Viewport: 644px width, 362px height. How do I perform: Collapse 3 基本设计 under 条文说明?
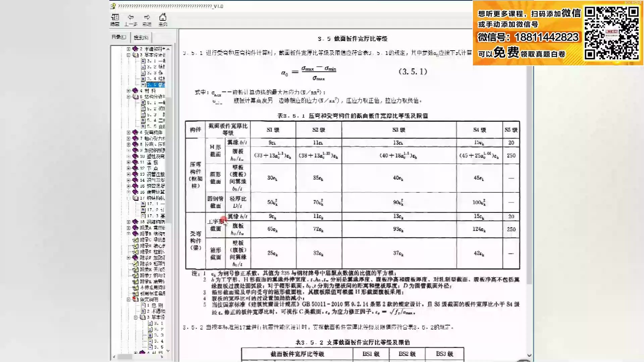(x=136, y=317)
